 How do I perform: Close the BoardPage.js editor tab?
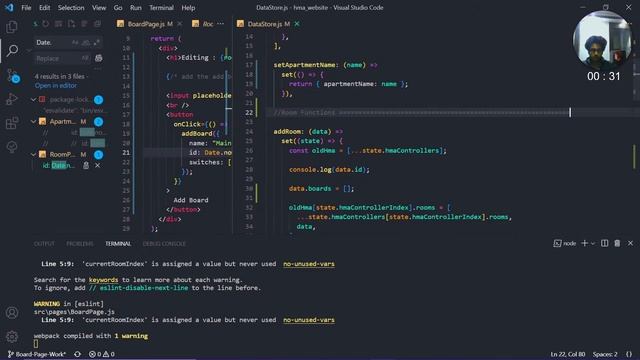point(180,24)
